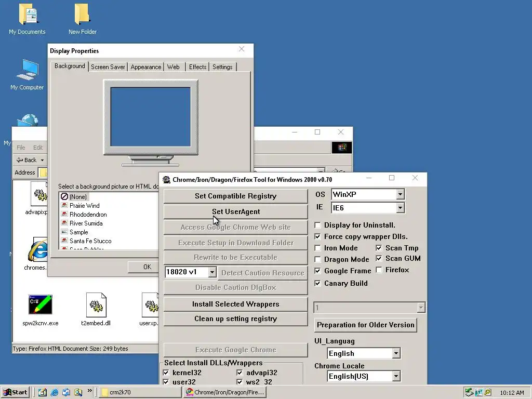Open the Chrome Locale English(US) dropdown
Screen dimensions: 532x399
click(x=396, y=376)
